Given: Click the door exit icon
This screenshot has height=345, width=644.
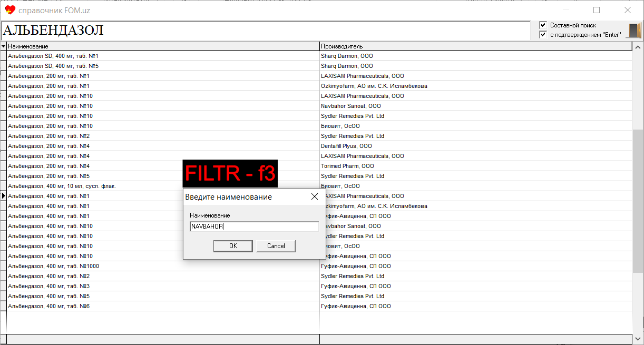Looking at the screenshot, I should (633, 31).
